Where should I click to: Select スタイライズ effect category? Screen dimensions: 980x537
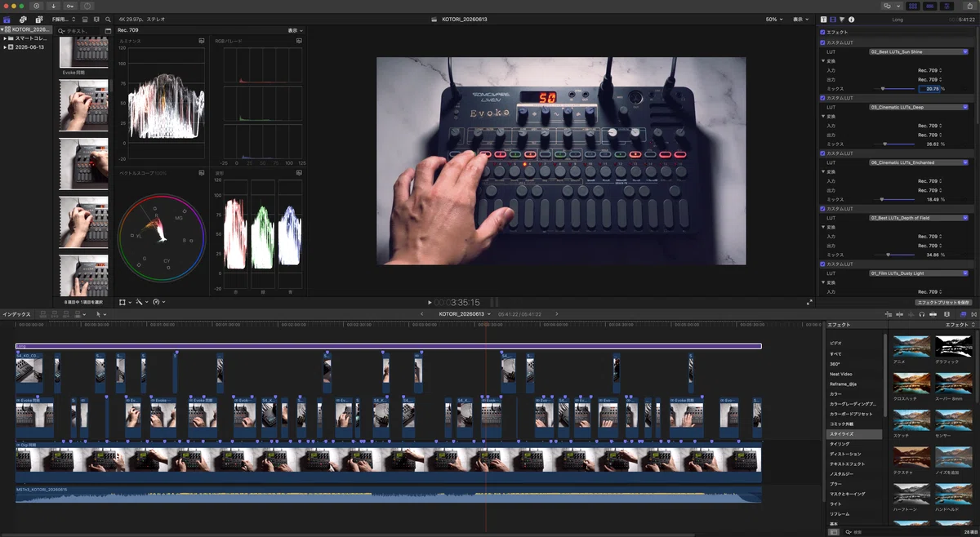coord(841,434)
